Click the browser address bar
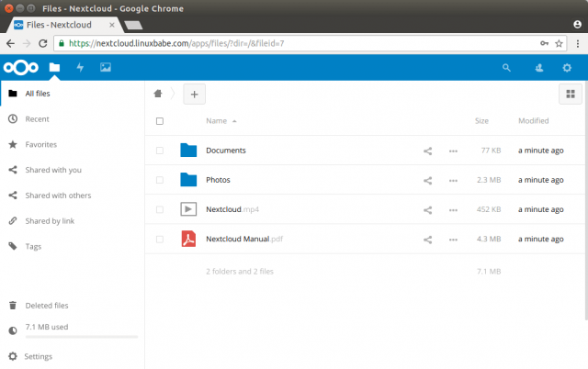This screenshot has width=588, height=369. 276,42
